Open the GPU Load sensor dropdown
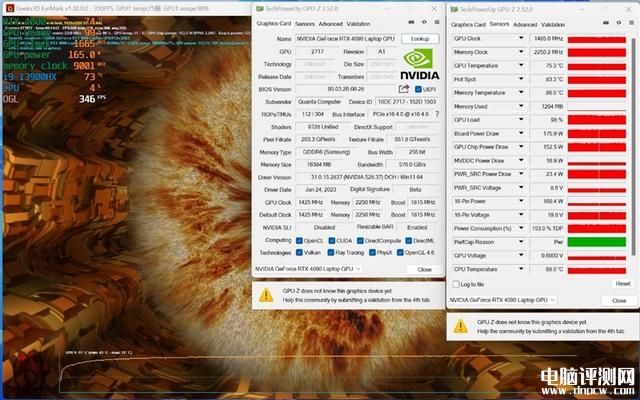Viewport: 640px width, 400px height. pyautogui.click(x=521, y=120)
